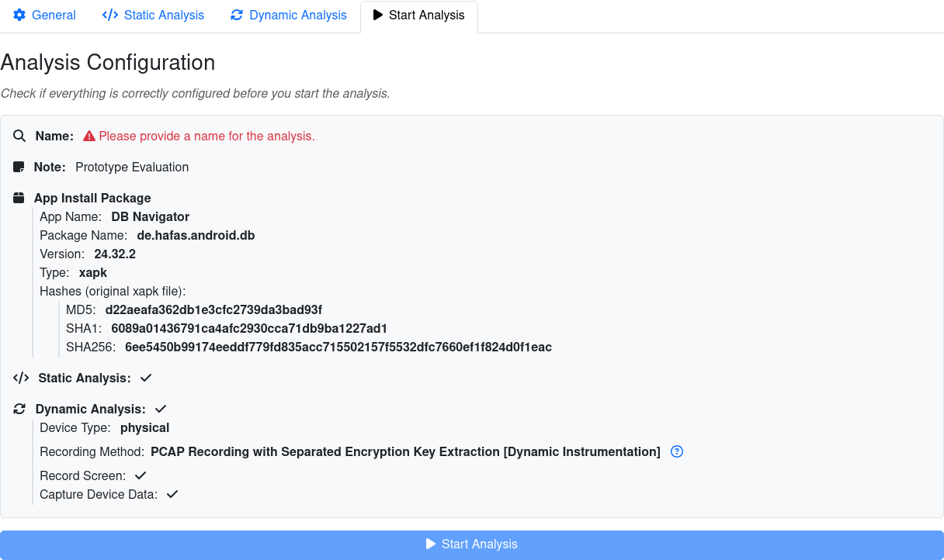The height and width of the screenshot is (560, 944).
Task: Click the help icon beside Recording Method
Action: click(x=677, y=451)
